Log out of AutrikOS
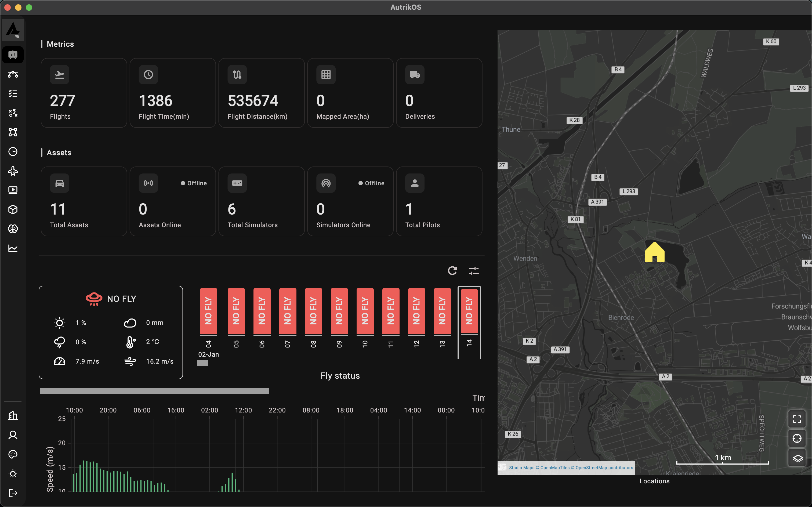Screen dimensions: 812x507 coord(13,493)
